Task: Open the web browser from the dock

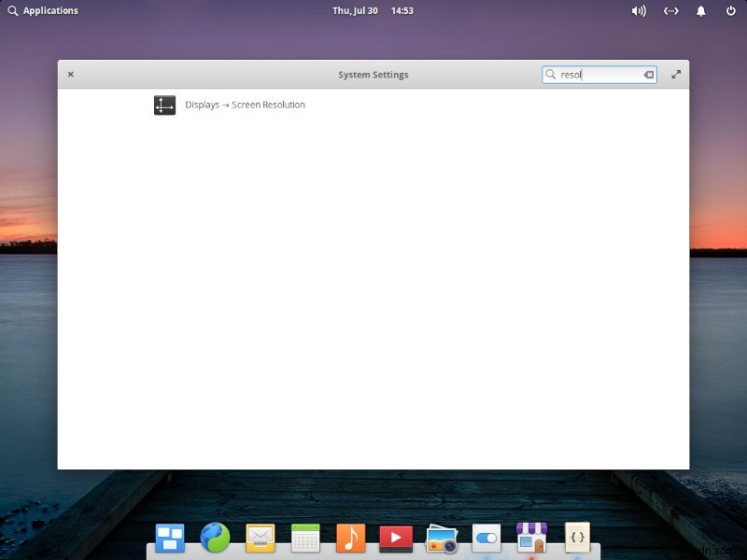Action: [215, 538]
